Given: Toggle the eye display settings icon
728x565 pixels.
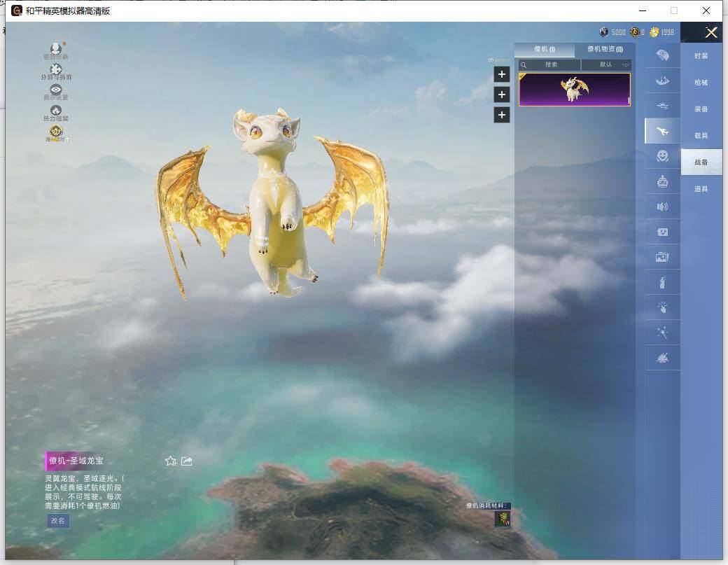Looking at the screenshot, I should 56,90.
